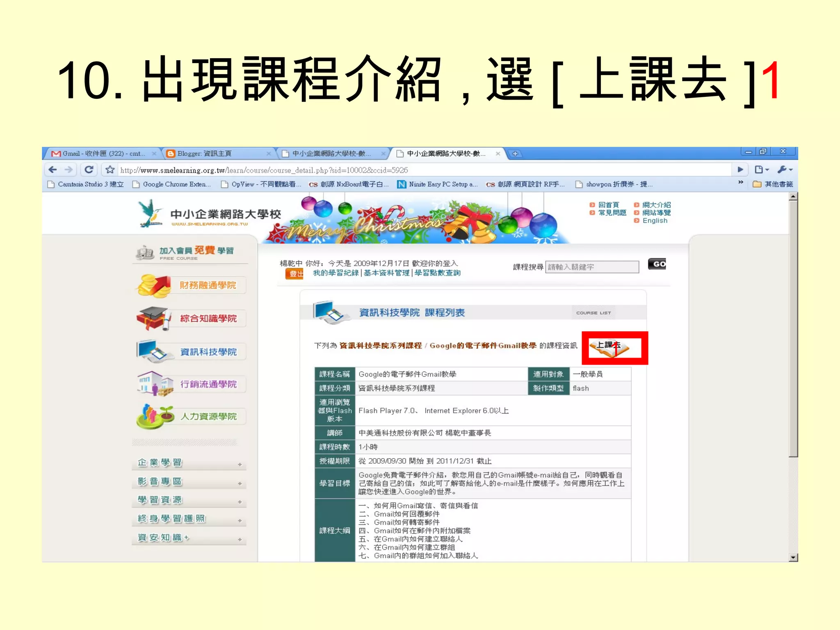The height and width of the screenshot is (630, 840).
Task: Reload the page with refresh icon
Action: (x=89, y=169)
